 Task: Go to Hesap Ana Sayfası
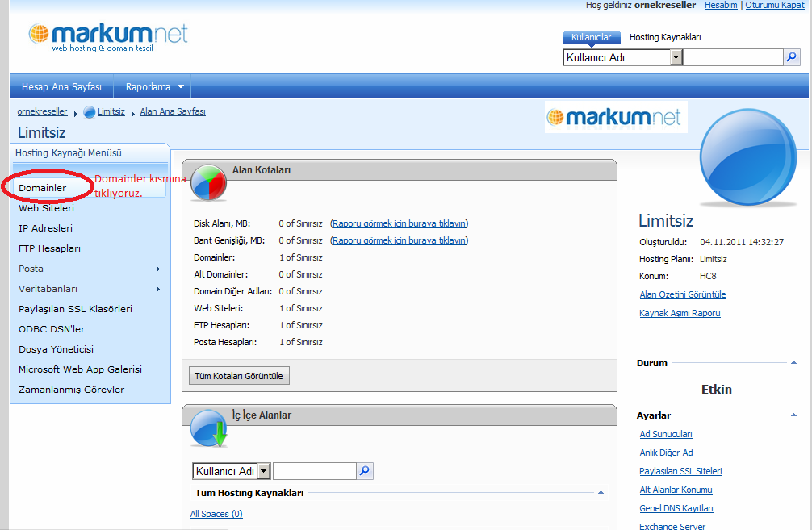pos(61,87)
